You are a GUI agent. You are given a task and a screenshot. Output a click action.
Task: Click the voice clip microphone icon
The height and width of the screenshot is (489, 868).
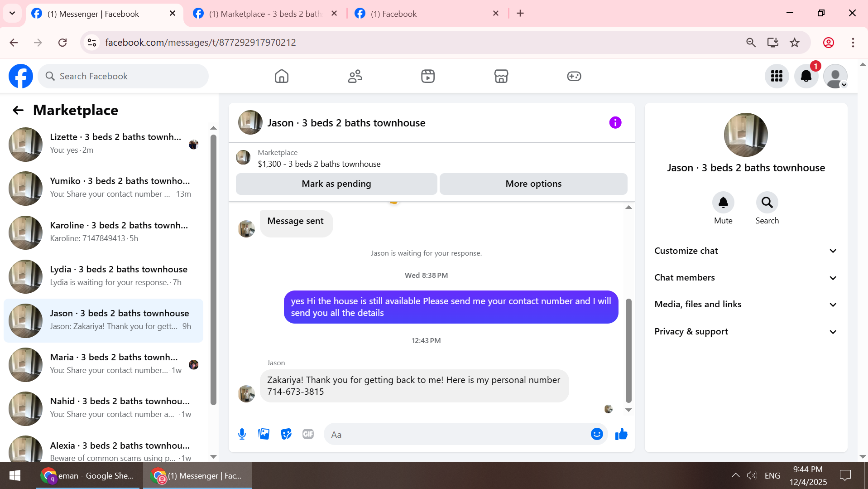(x=242, y=434)
